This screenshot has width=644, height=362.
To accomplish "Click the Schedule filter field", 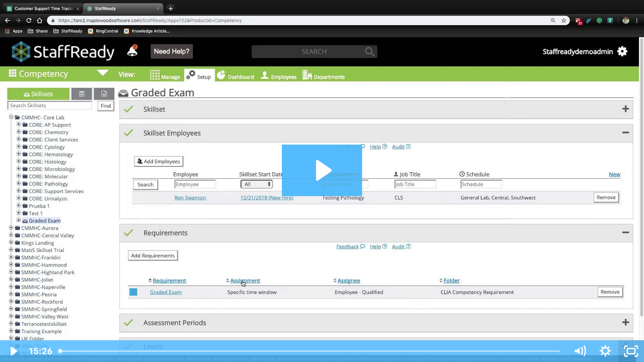I will (x=481, y=184).
